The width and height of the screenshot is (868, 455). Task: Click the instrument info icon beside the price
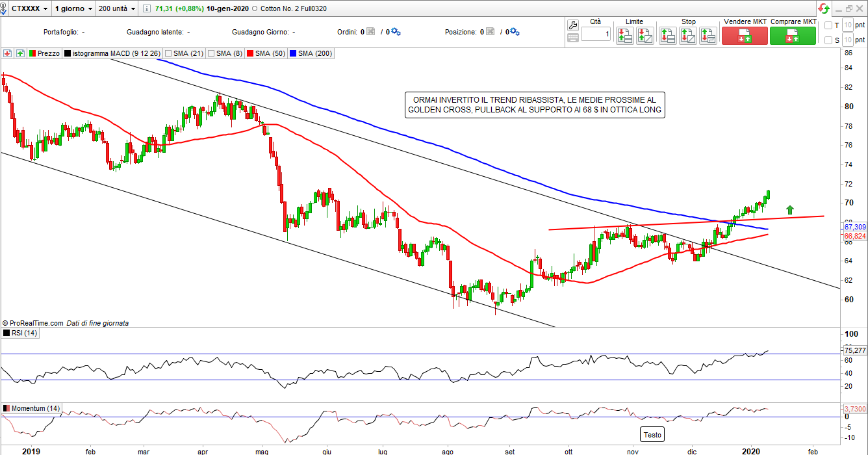147,9
